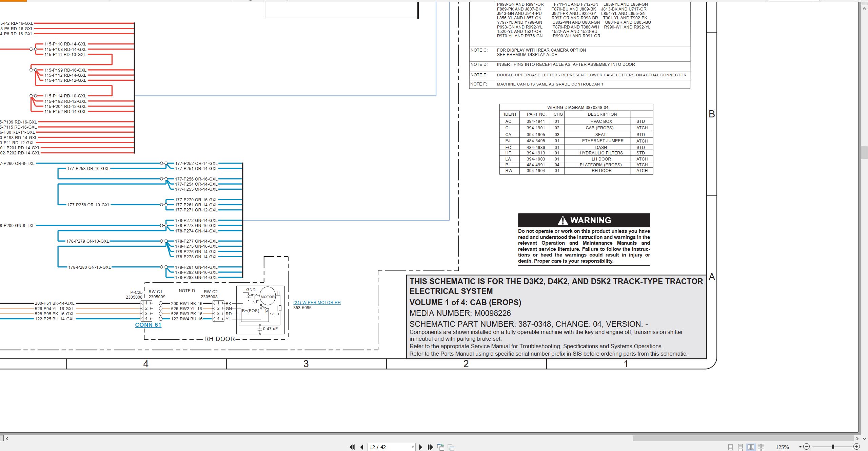
Task: Click the vertical scrollbar thumb
Action: click(x=864, y=152)
